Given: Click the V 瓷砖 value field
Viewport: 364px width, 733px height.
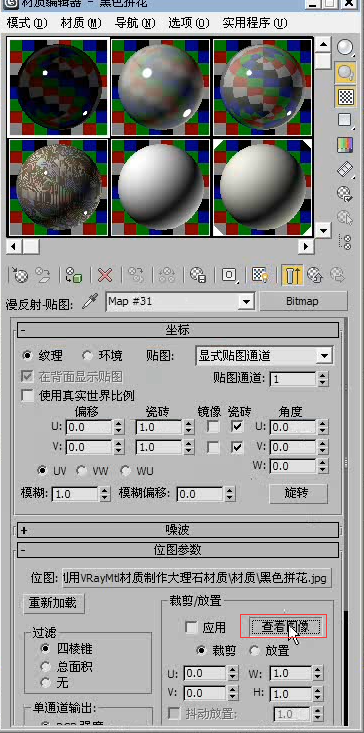Looking at the screenshot, I should (x=159, y=447).
